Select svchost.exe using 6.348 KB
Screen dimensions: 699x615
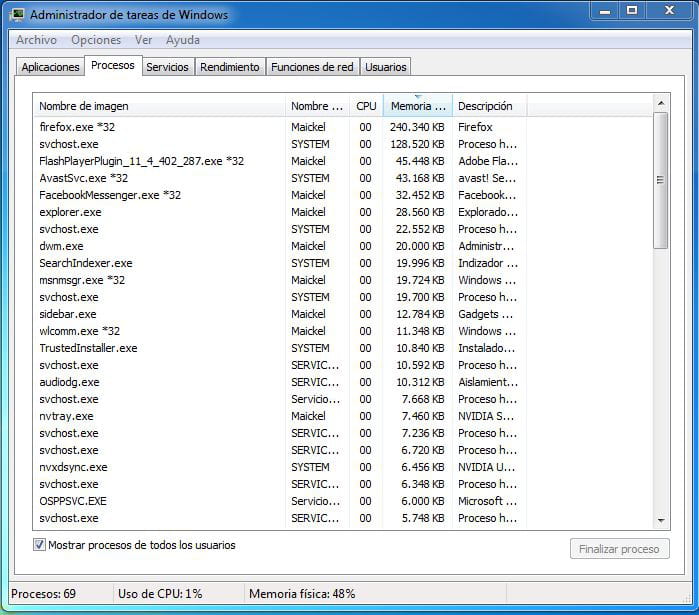pos(280,484)
